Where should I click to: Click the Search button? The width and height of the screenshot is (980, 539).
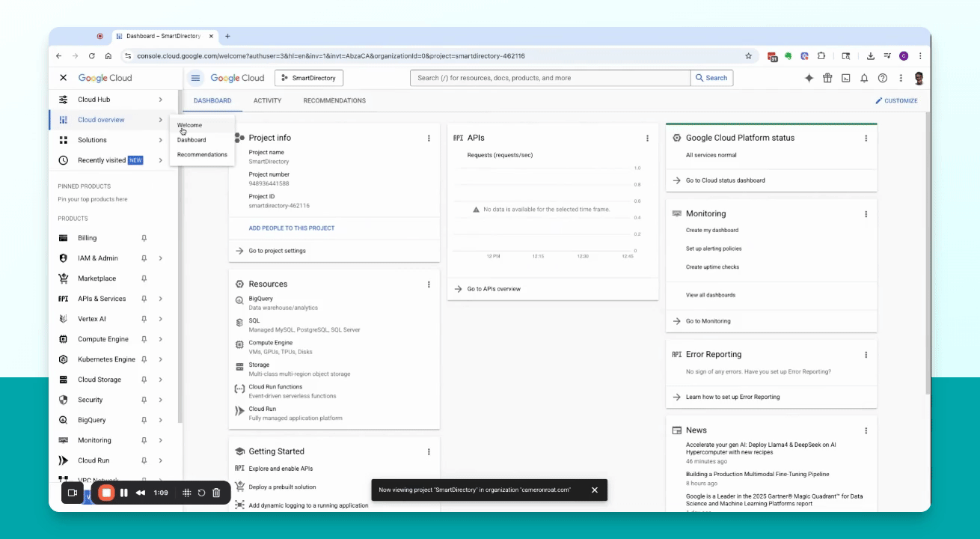(x=711, y=78)
